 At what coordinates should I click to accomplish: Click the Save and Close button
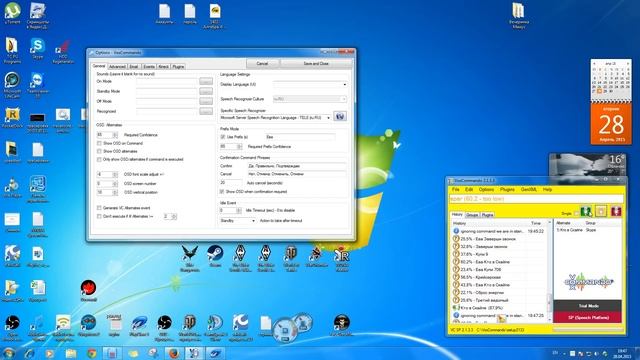pos(316,64)
